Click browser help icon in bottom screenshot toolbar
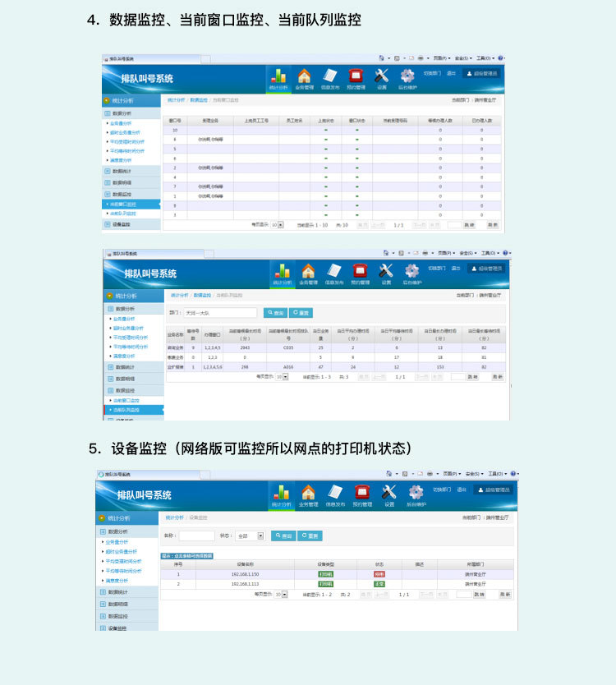 click(513, 474)
